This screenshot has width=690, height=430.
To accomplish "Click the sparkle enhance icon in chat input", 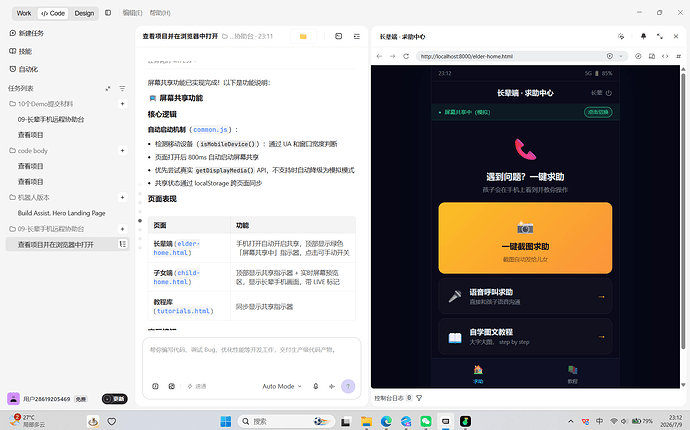I will tap(332, 386).
